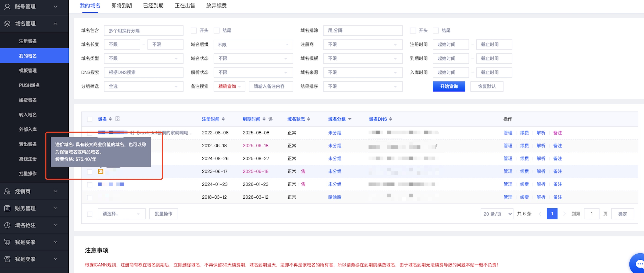
Task: Select checkbox of 2023-06-17 domain row
Action: click(x=90, y=172)
